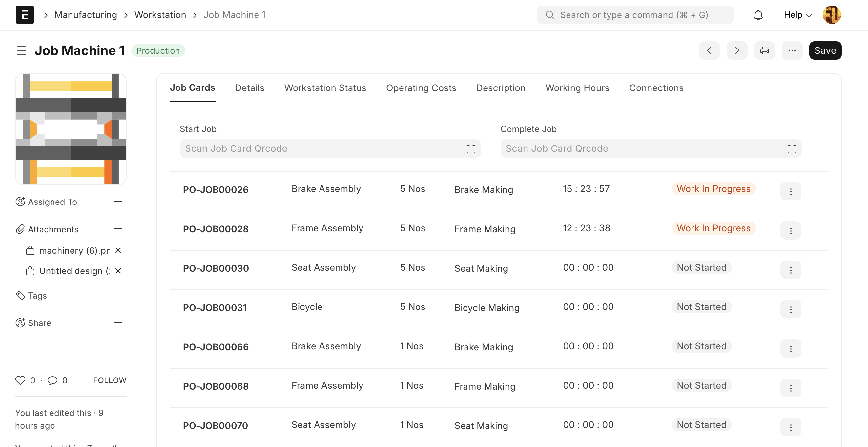Switch to the Operating Costs tab
This screenshot has width=868, height=447.
pos(421,88)
